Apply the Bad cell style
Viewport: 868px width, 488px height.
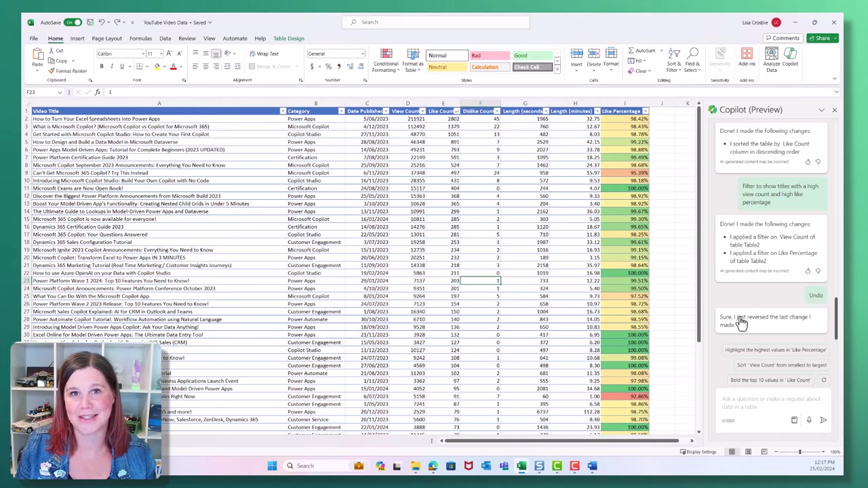pos(489,56)
